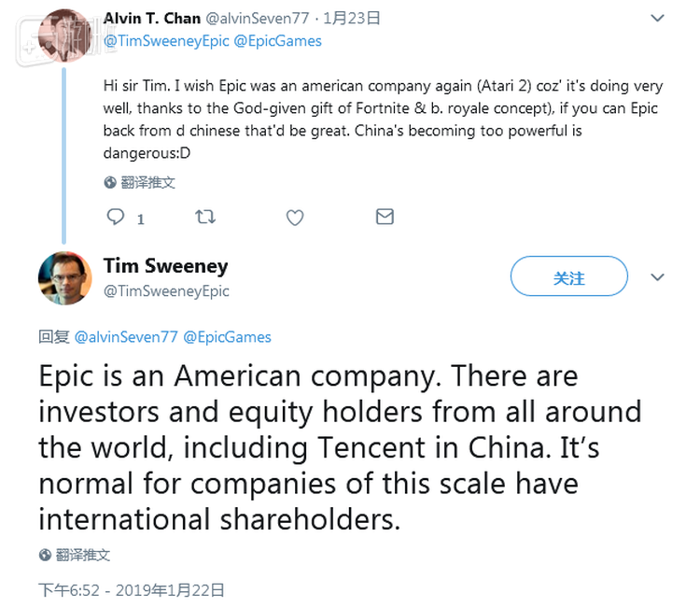Open Alvin T. Chan's profile picture
The width and height of the screenshot is (700, 607).
click(x=65, y=33)
